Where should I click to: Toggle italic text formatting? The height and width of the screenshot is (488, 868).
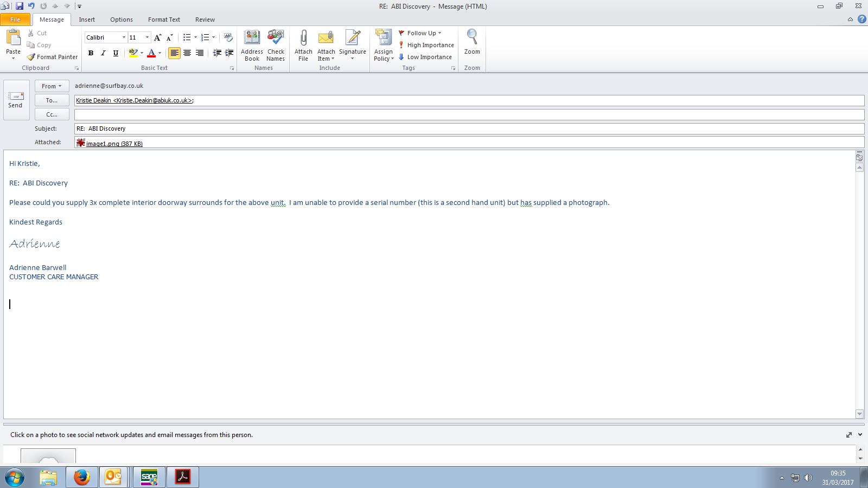(x=103, y=53)
